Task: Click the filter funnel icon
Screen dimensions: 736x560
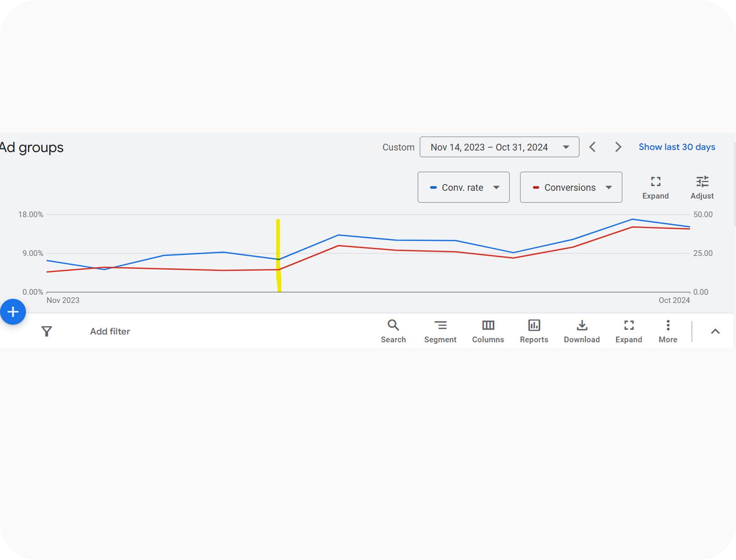Action: pos(47,331)
